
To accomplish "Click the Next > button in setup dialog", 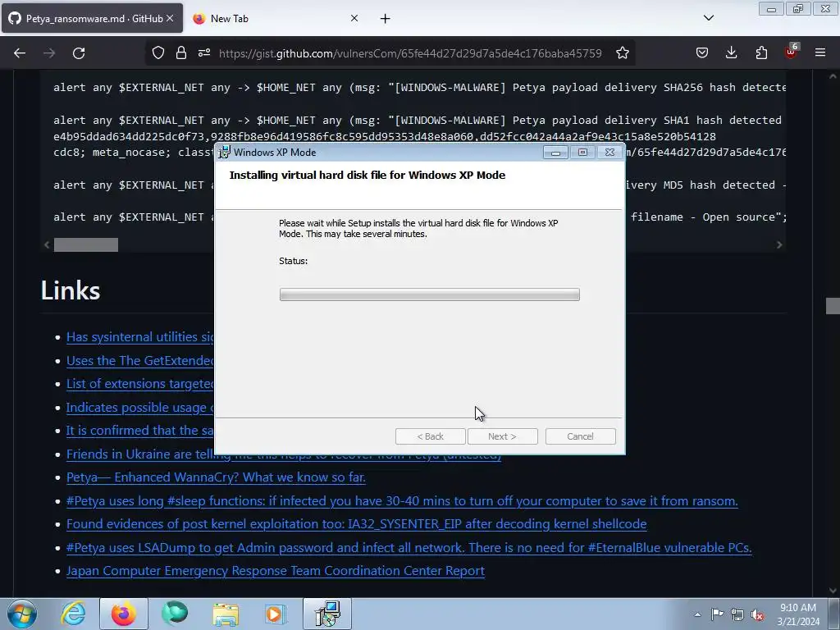I will (x=502, y=436).
